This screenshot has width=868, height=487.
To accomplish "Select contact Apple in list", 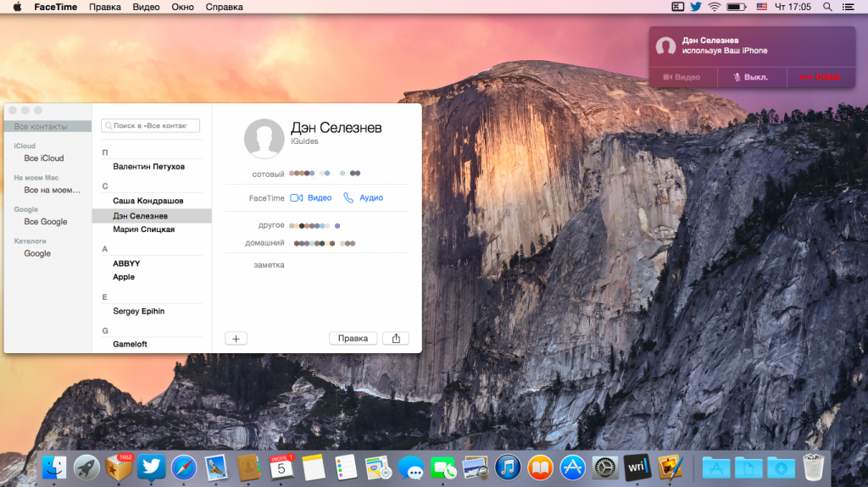I will (x=124, y=277).
